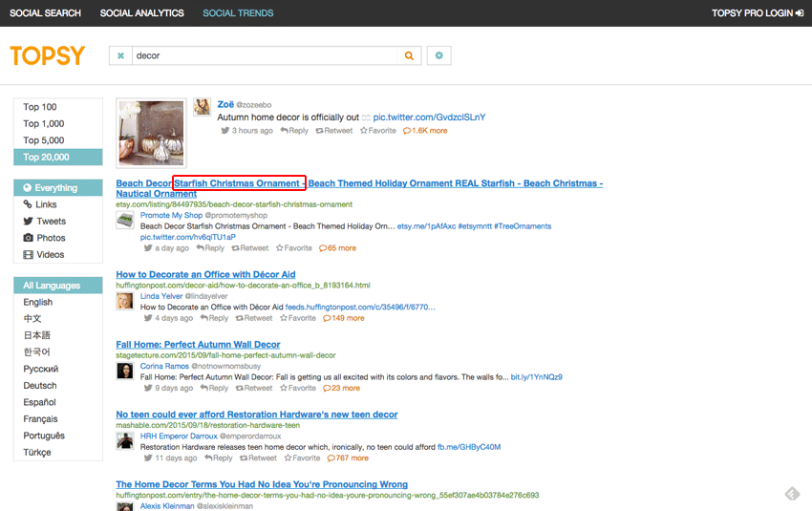
Task: Select All Languages filter
Action: pyautogui.click(x=58, y=286)
